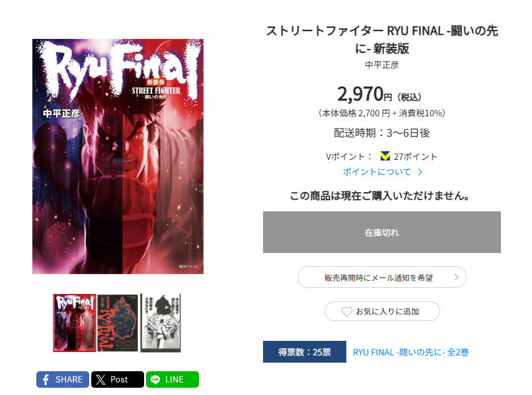Select the second book cover thumbnail
Image resolution: width=532 pixels, height=395 pixels.
tap(118, 323)
